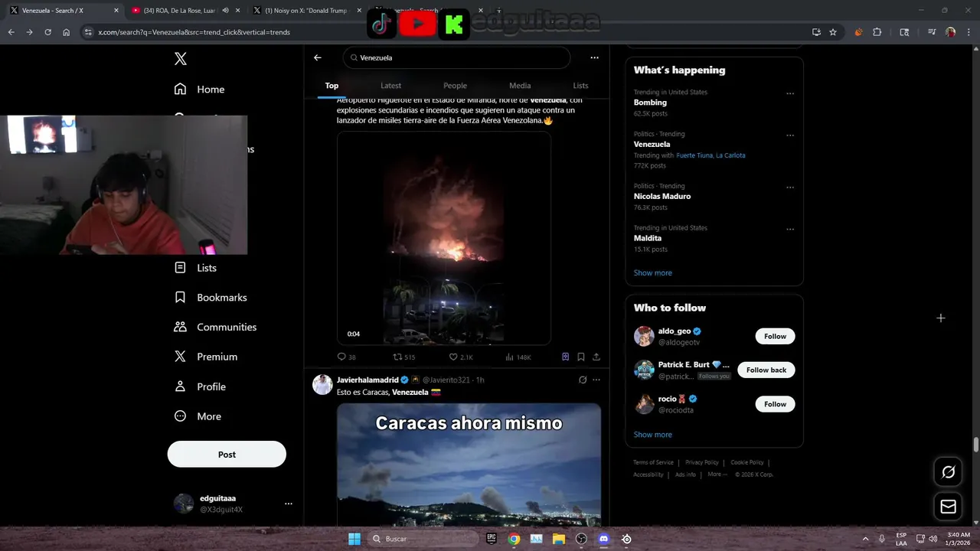The height and width of the screenshot is (551, 980).
Task: Switch to the Lists search tab
Action: click(580, 86)
